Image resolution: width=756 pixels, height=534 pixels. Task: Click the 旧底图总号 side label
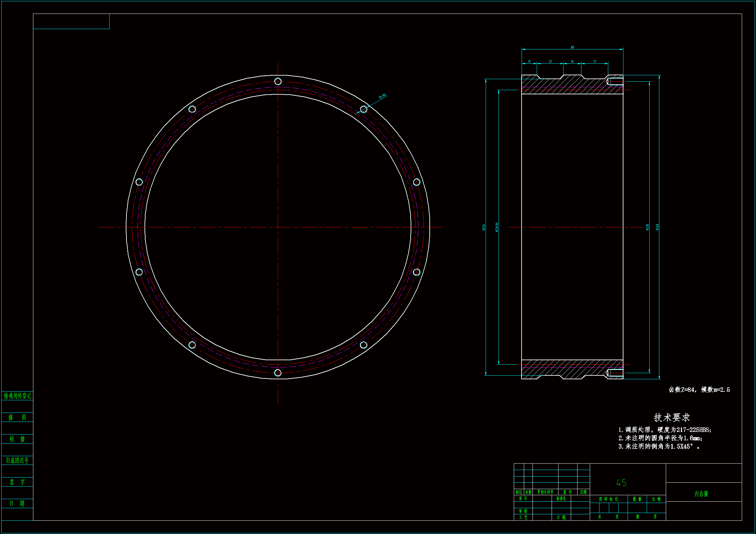pyautogui.click(x=17, y=460)
